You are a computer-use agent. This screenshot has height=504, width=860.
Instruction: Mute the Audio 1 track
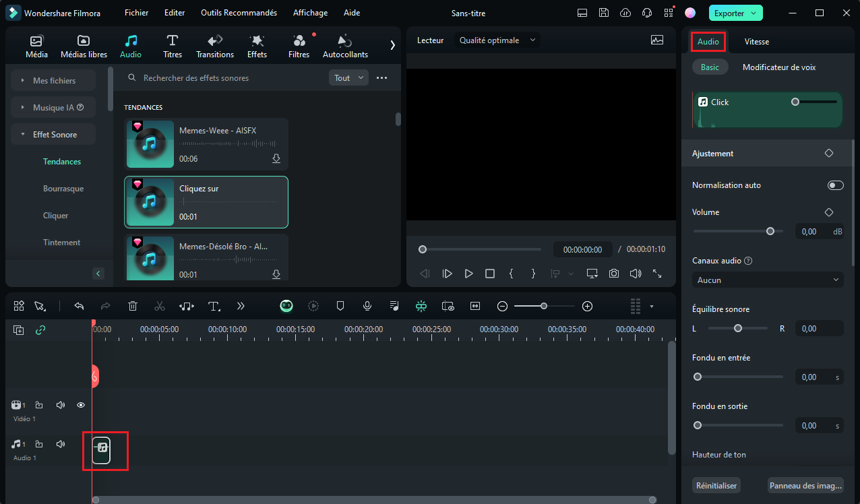pyautogui.click(x=61, y=444)
